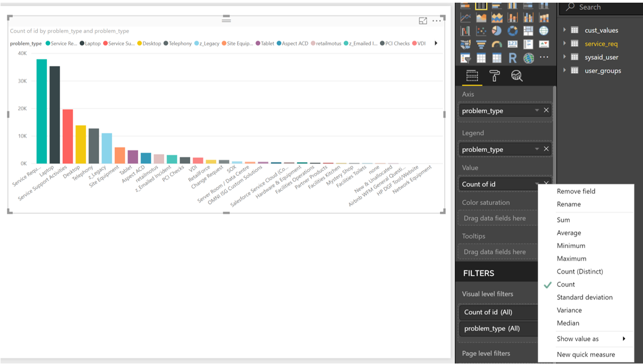Select the Multi-row card icon
Viewport: 643px width, 364px height.
click(x=528, y=44)
